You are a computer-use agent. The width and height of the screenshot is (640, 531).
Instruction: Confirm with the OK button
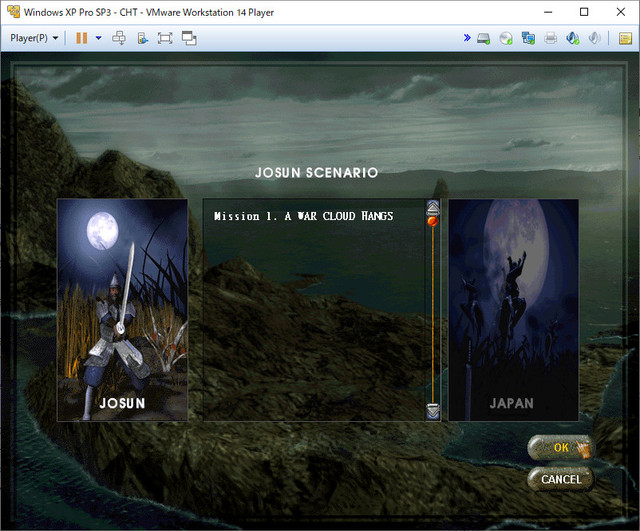coord(560,447)
